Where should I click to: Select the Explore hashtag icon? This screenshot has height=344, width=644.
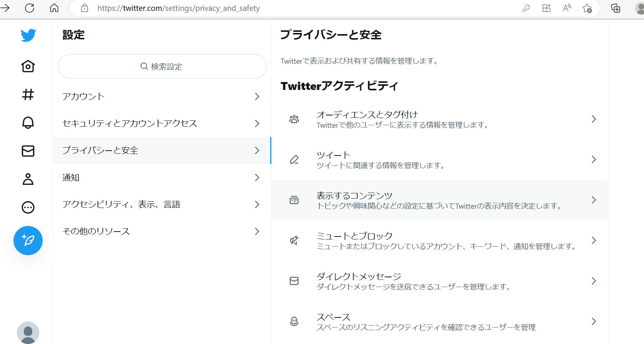coord(28,95)
